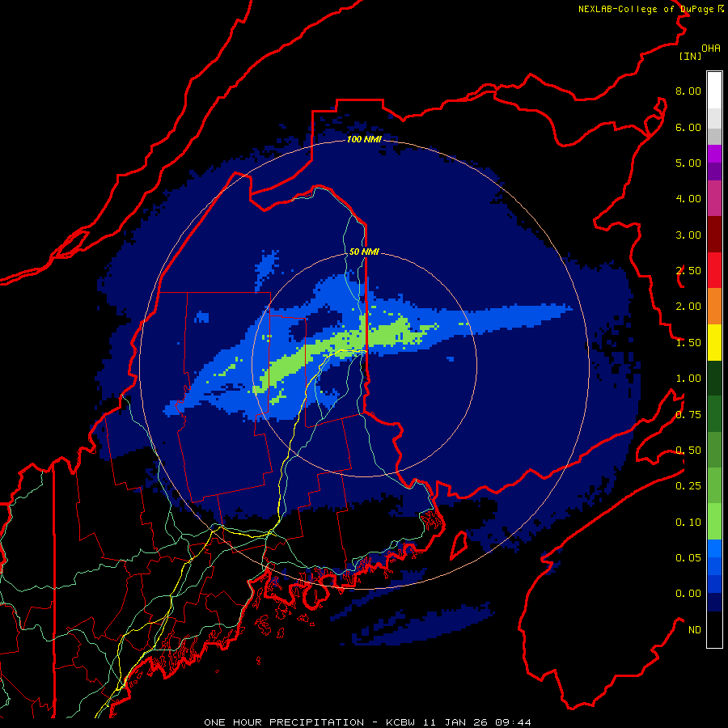Select the 0.10 legend value

point(688,523)
